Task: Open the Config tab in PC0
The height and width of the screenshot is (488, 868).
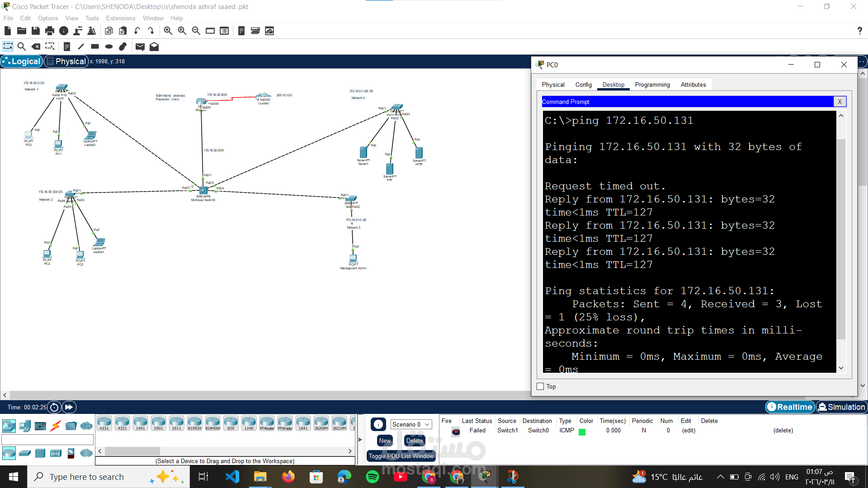Action: coord(583,84)
